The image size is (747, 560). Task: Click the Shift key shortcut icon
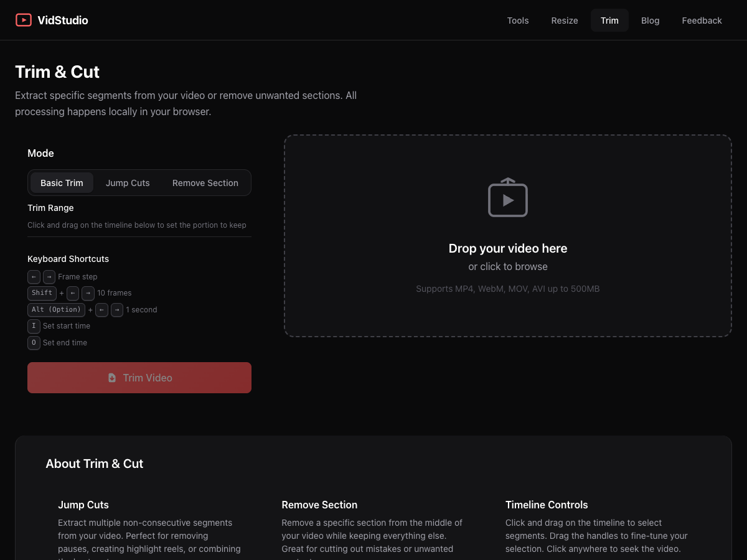42,293
